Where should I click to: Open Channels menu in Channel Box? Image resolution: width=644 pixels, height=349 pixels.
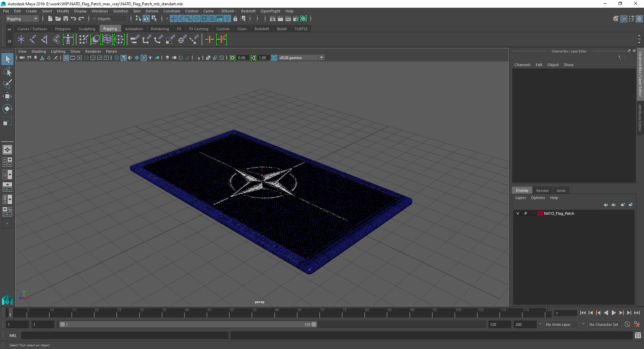522,65
